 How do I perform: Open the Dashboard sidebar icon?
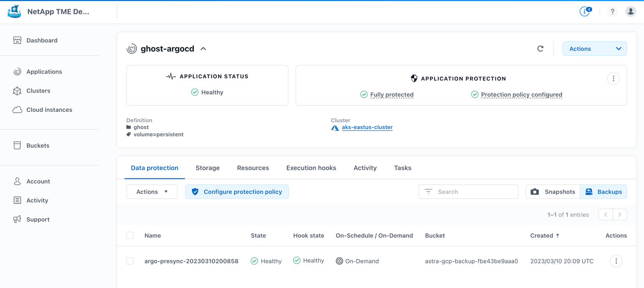(x=17, y=40)
